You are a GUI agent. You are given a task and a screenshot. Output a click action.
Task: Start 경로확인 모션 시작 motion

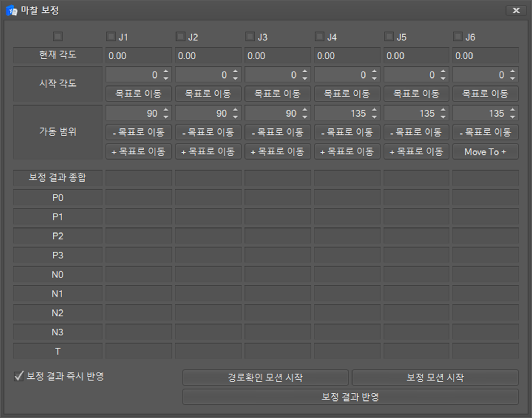point(265,377)
